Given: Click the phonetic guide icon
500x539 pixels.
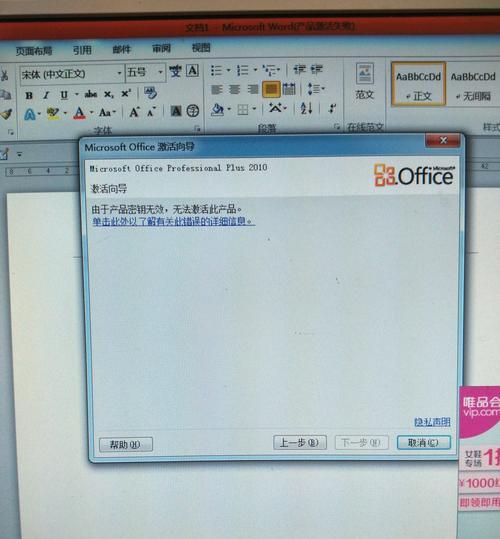Looking at the screenshot, I should pos(175,71).
